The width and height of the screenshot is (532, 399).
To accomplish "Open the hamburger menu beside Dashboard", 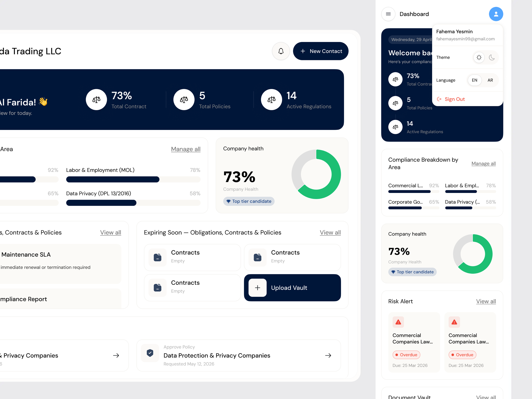I will tap(388, 14).
